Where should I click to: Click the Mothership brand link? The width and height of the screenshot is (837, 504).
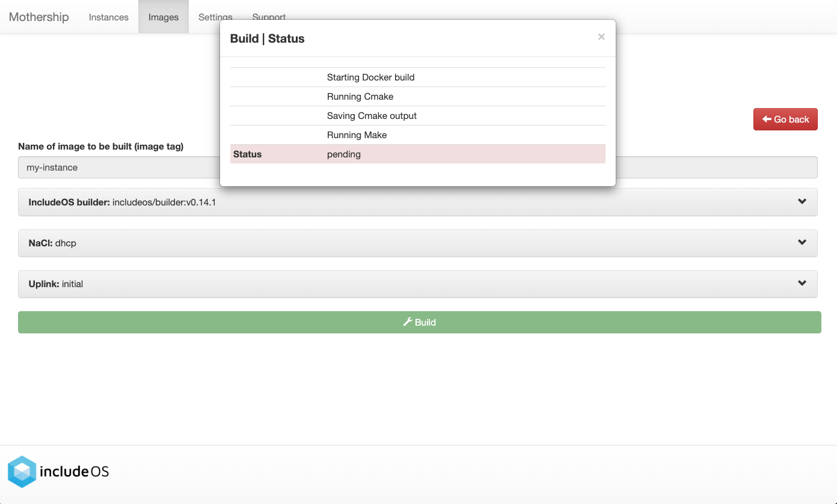pyautogui.click(x=39, y=17)
